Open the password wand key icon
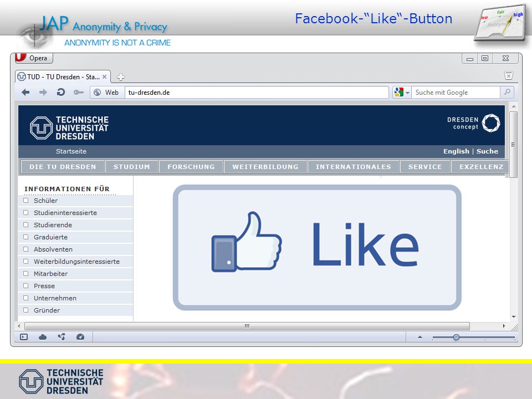This screenshot has width=532, height=399. (x=79, y=93)
